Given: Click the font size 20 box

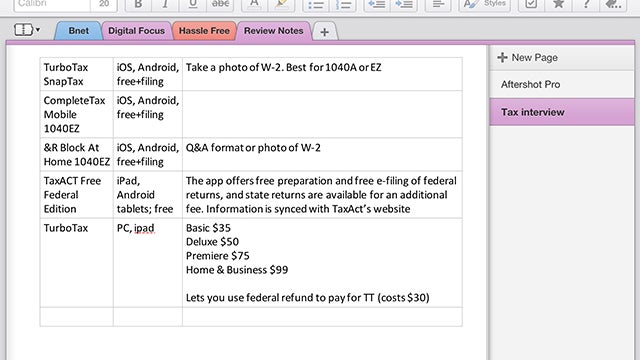Looking at the screenshot, I should (104, 4).
